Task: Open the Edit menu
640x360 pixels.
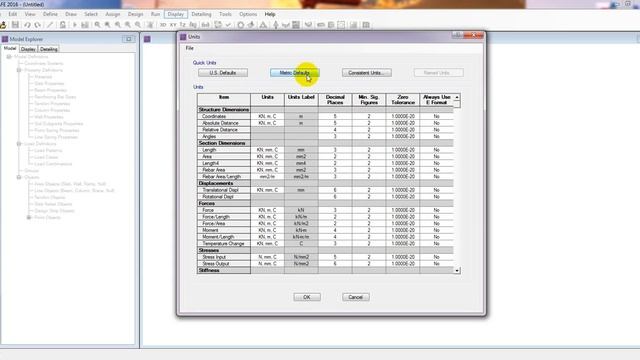Action: pos(13,14)
